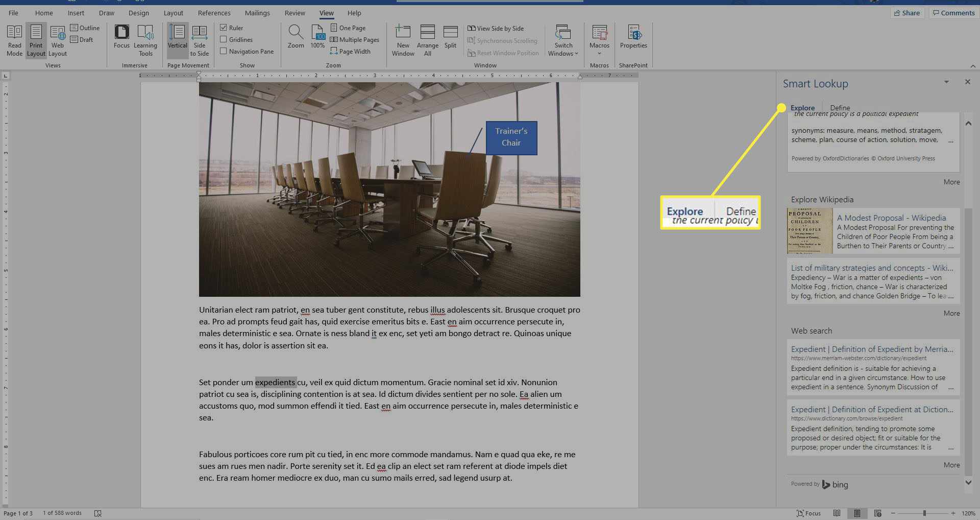Switch to the Define tab in Smart Lookup
Screen dimensions: 980x520
[840, 108]
